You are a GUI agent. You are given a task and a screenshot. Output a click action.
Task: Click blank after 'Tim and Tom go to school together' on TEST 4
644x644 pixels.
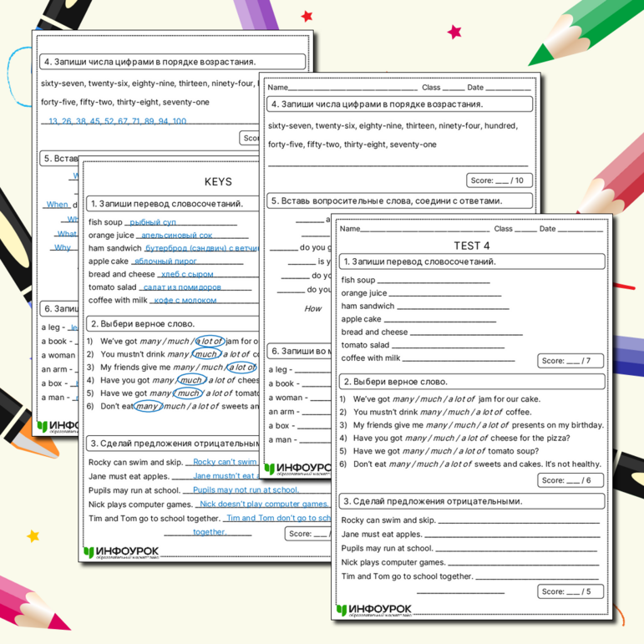click(x=537, y=577)
